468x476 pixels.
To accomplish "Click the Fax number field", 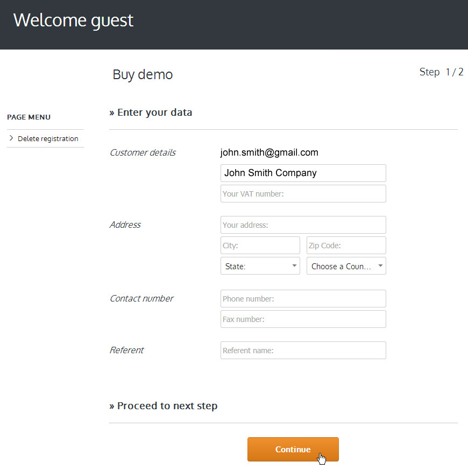I will (303, 319).
